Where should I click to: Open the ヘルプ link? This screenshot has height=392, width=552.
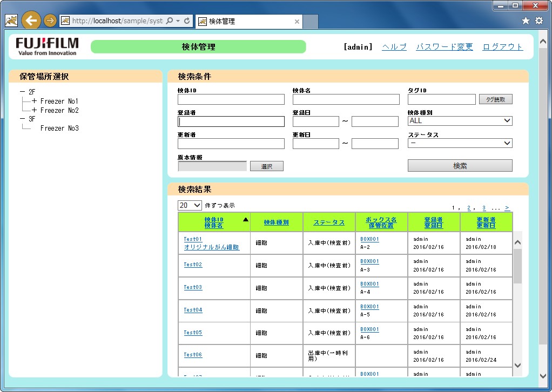[394, 47]
